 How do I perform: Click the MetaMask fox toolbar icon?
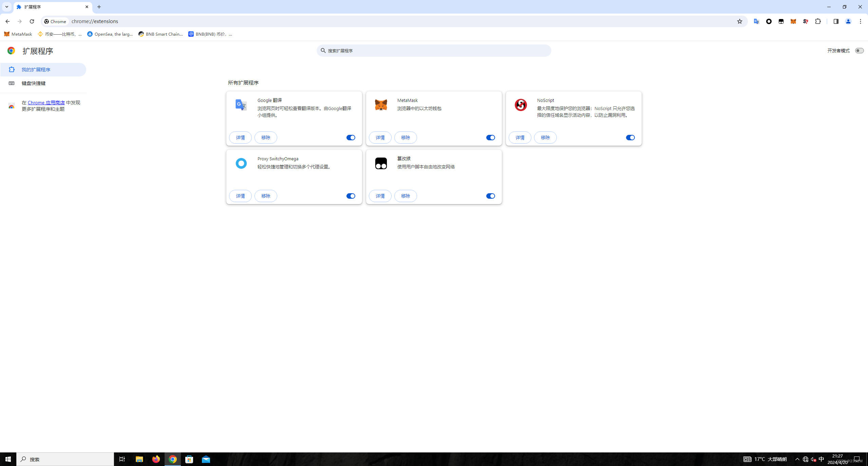pos(793,21)
